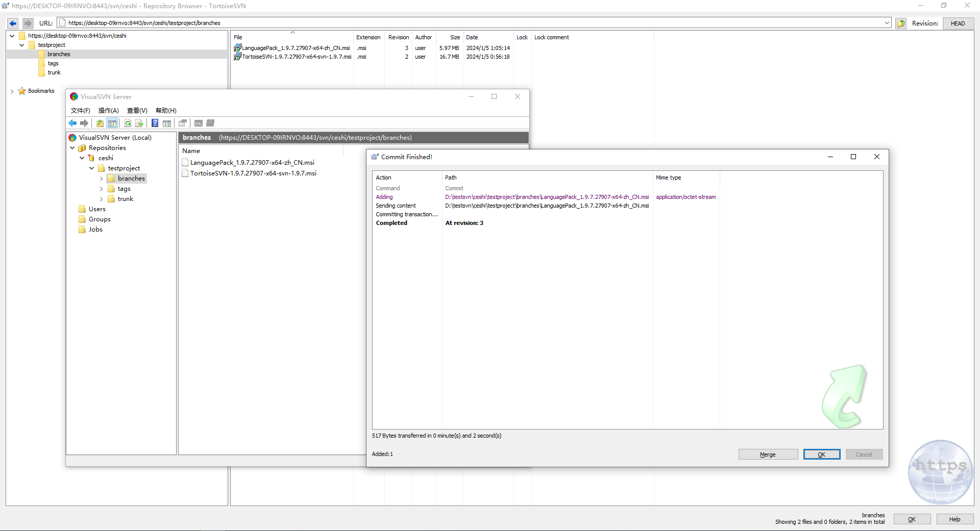
Task: Sort Repository Browser list by Date column
Action: [488, 37]
